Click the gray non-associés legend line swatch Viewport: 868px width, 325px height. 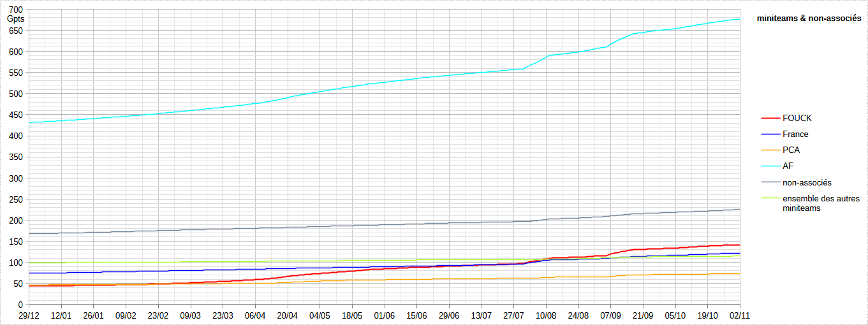[x=770, y=183]
